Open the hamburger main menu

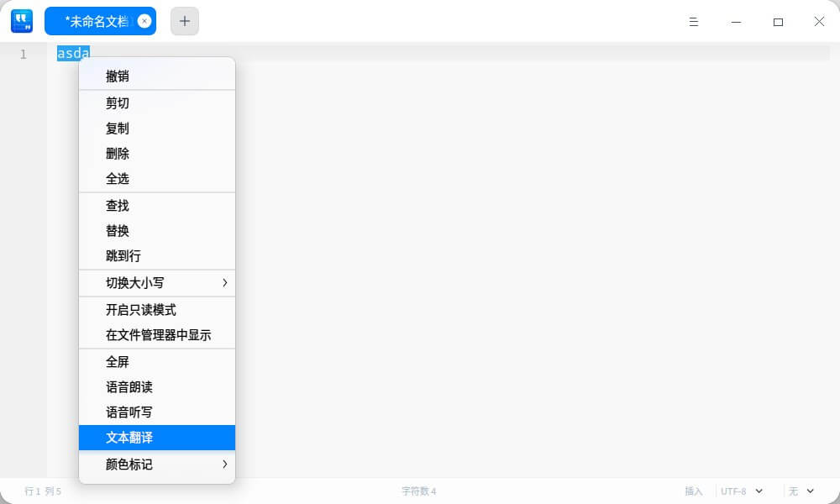(x=694, y=21)
